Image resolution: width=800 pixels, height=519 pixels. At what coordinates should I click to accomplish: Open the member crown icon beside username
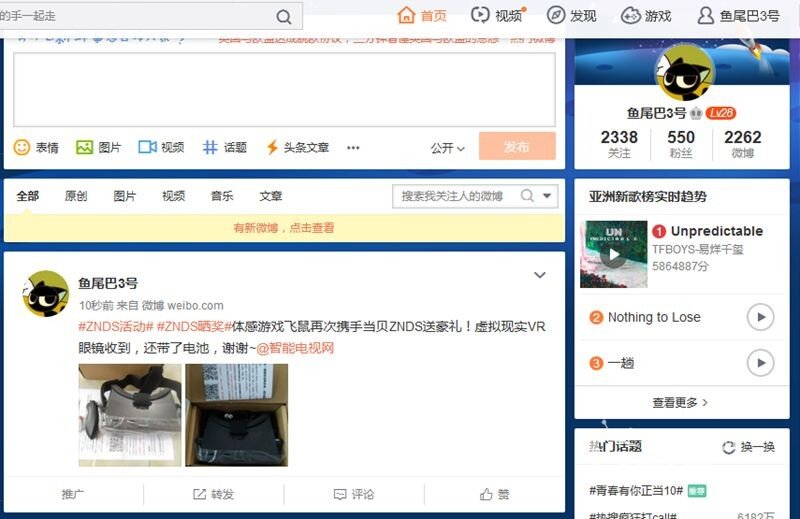click(696, 113)
